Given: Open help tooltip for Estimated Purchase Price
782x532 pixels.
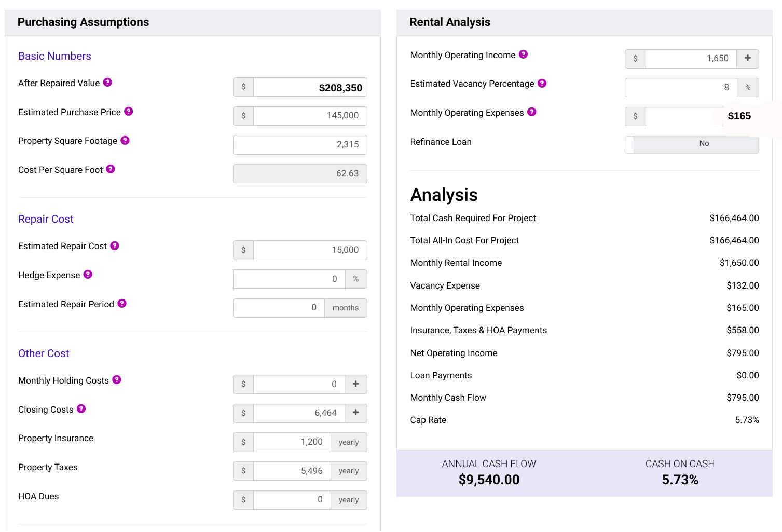Looking at the screenshot, I should pyautogui.click(x=129, y=112).
